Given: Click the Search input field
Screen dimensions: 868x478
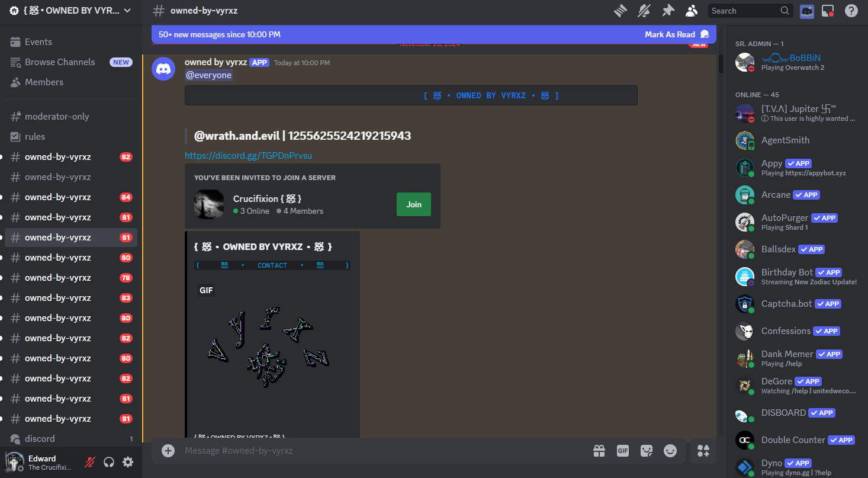Looking at the screenshot, I should click(x=744, y=11).
